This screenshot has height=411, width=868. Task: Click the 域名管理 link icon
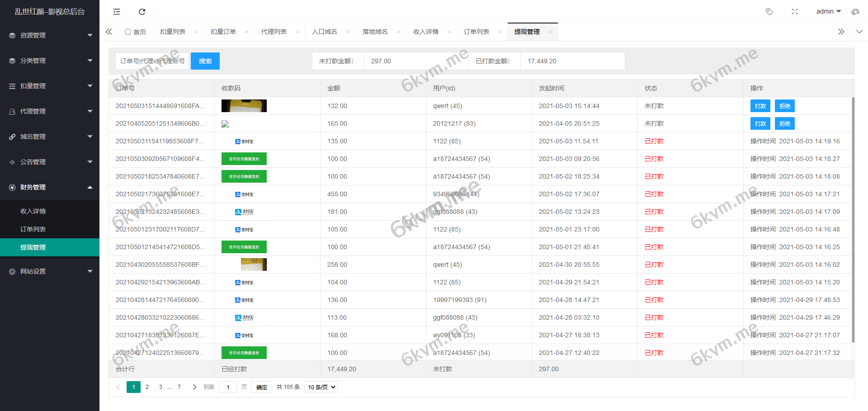[12, 136]
